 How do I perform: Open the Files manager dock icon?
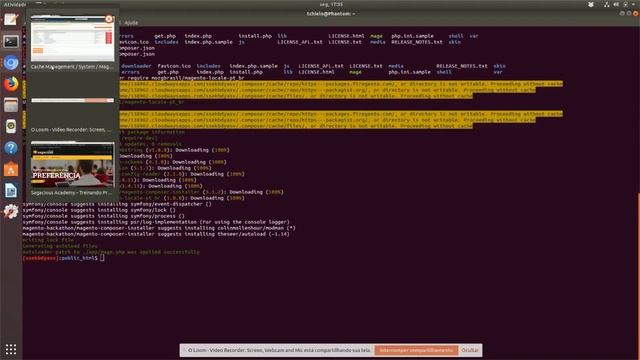pyautogui.click(x=11, y=105)
